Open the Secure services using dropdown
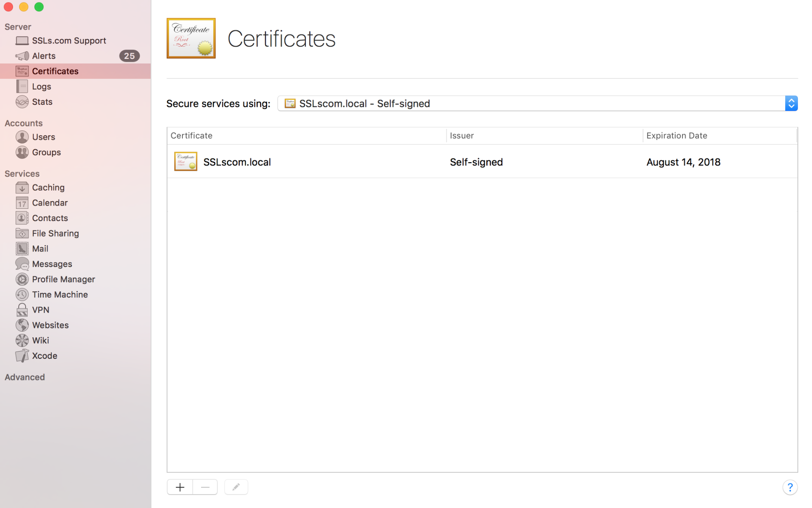 pyautogui.click(x=537, y=104)
